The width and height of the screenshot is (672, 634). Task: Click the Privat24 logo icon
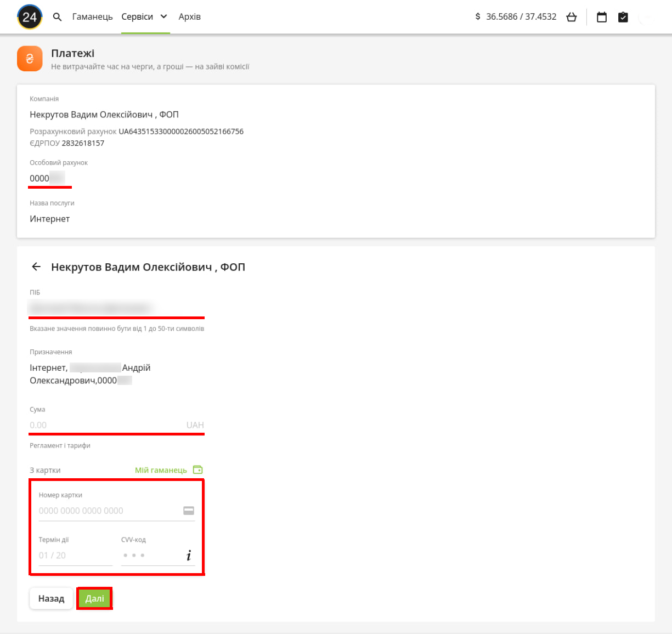click(30, 17)
